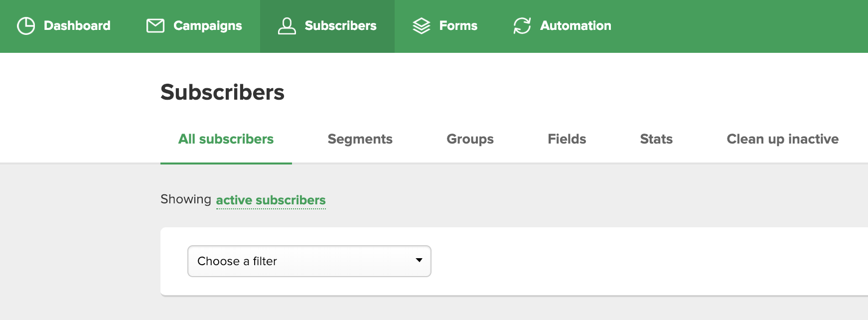Click the Subscribers page heading
Screen dimensions: 868x320
pyautogui.click(x=222, y=92)
